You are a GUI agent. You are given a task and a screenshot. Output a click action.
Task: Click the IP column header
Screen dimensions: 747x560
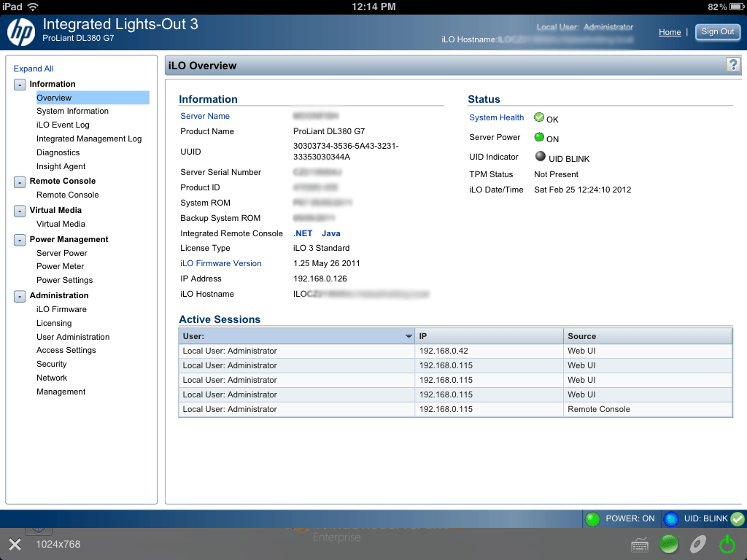489,336
